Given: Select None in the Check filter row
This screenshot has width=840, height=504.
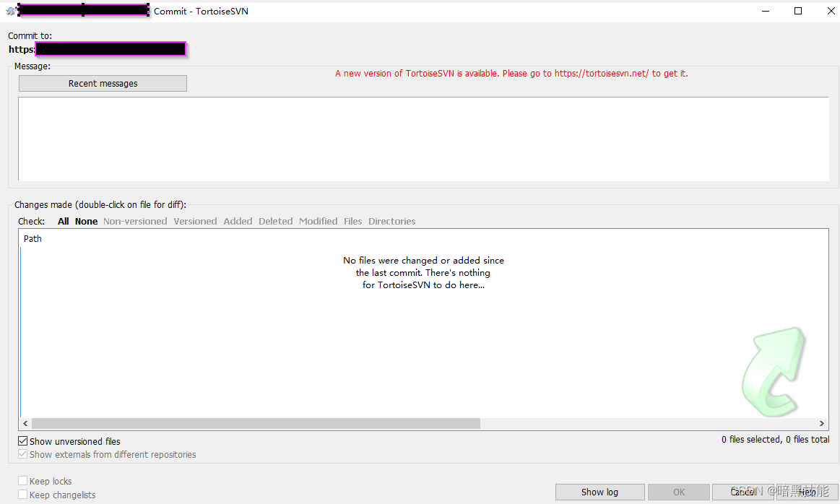Looking at the screenshot, I should [86, 221].
